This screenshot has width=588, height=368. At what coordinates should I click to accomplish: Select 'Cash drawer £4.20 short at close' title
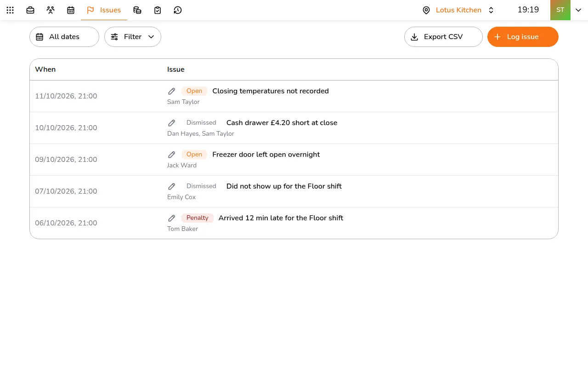tap(282, 123)
